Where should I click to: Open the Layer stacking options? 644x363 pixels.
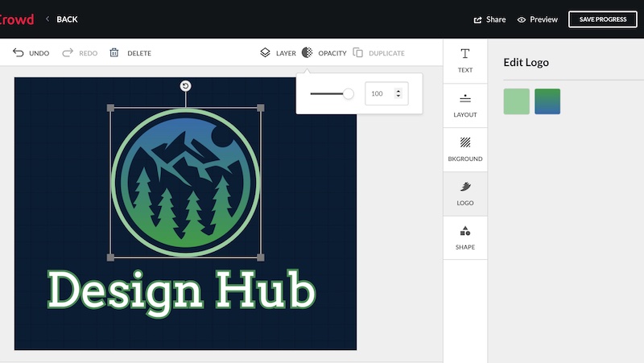[x=266, y=53]
